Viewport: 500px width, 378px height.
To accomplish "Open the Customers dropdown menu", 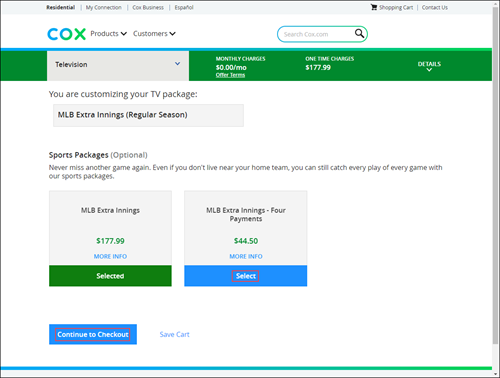I will click(154, 34).
